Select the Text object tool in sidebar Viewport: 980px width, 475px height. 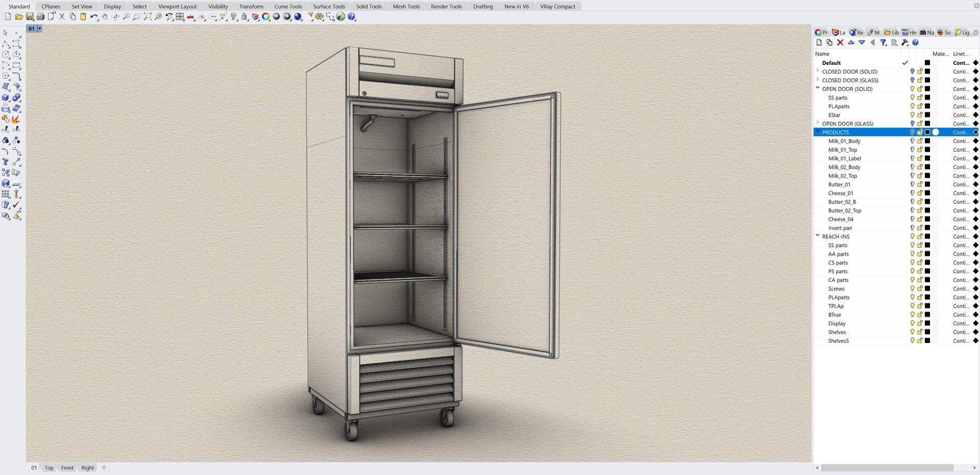tap(6, 162)
